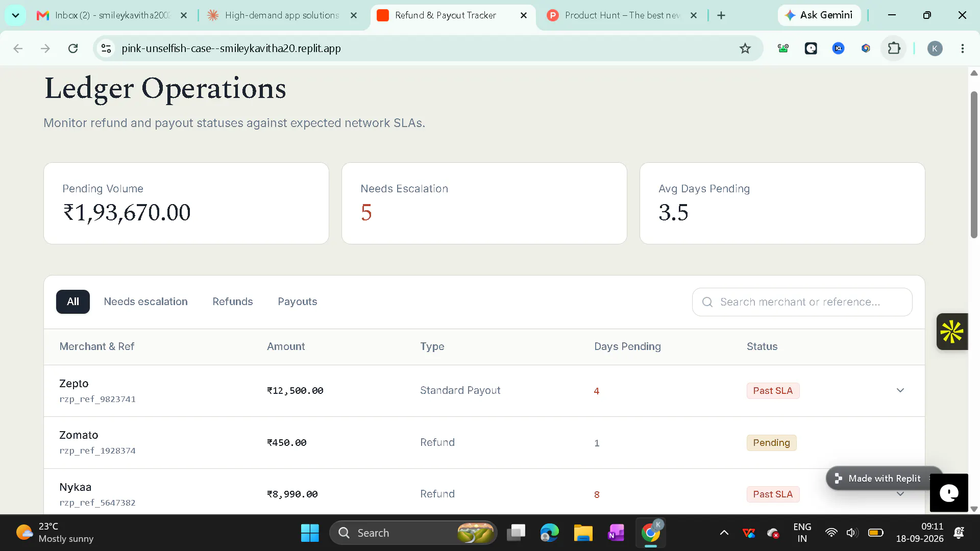The width and height of the screenshot is (980, 551).
Task: Open the notifications bell icon
Action: 959,533
